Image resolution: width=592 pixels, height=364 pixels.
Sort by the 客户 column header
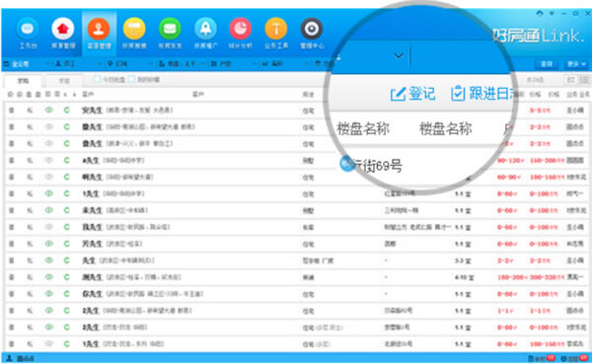pos(89,95)
